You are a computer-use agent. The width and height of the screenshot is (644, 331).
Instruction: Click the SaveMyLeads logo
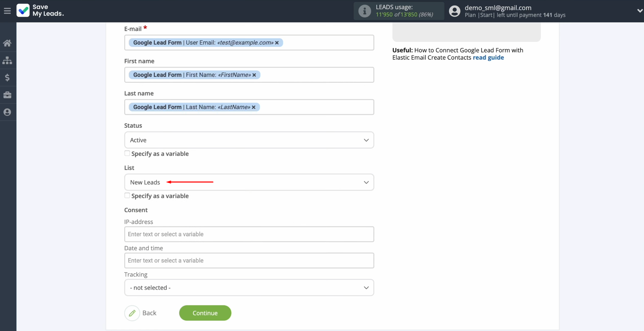coord(40,11)
